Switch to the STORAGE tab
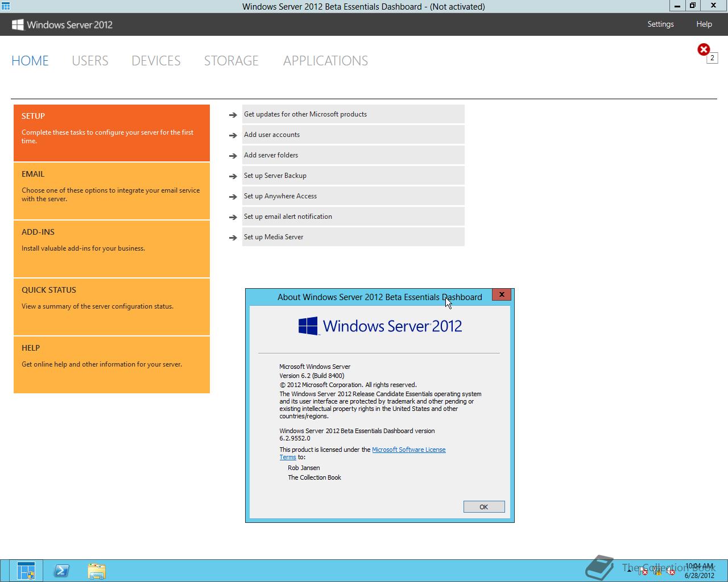Screen dimensions: 728x582 [x=231, y=61]
